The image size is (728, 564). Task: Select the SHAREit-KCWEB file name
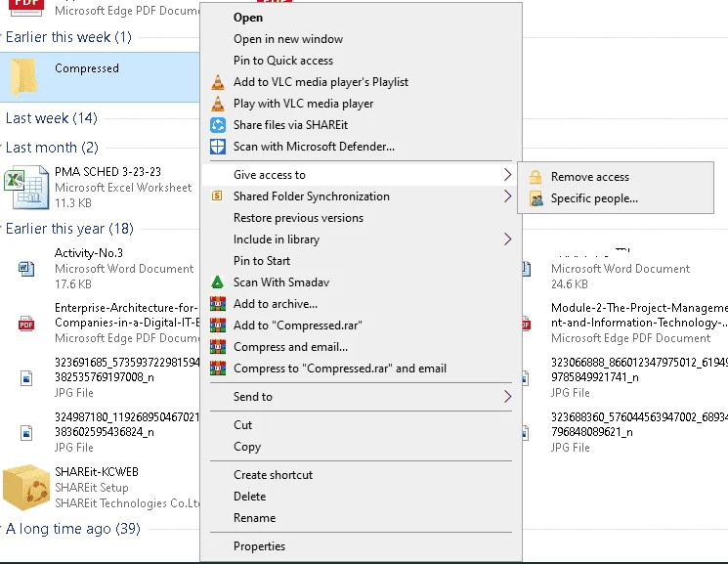tap(97, 472)
